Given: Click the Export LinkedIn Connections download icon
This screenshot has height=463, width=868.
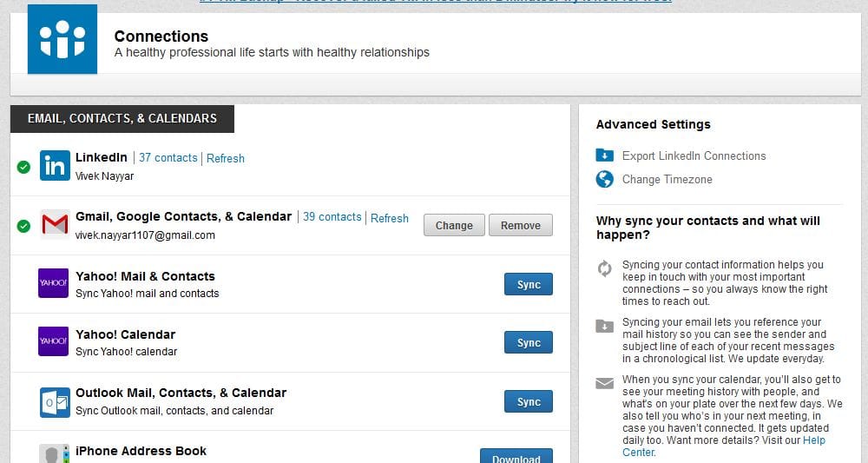Looking at the screenshot, I should point(604,155).
